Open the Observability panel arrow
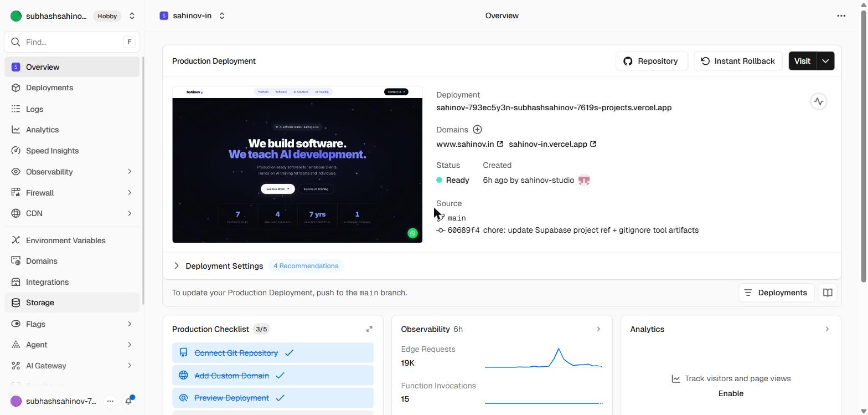The width and height of the screenshot is (868, 415). click(598, 329)
